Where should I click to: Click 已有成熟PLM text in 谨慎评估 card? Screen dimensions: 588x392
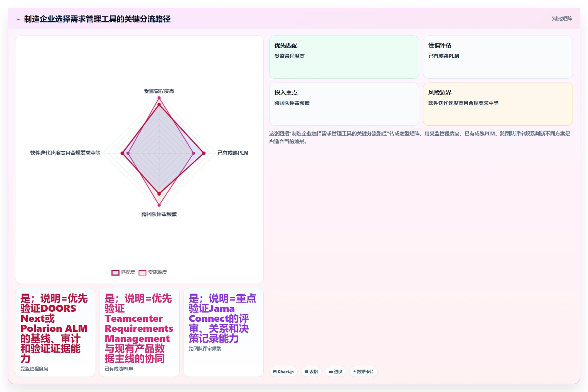point(444,56)
